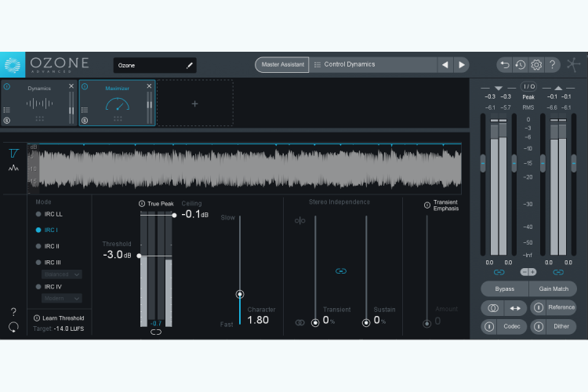Image resolution: width=588 pixels, height=392 pixels.
Task: Click the Ozone logo icon
Action: (13, 65)
